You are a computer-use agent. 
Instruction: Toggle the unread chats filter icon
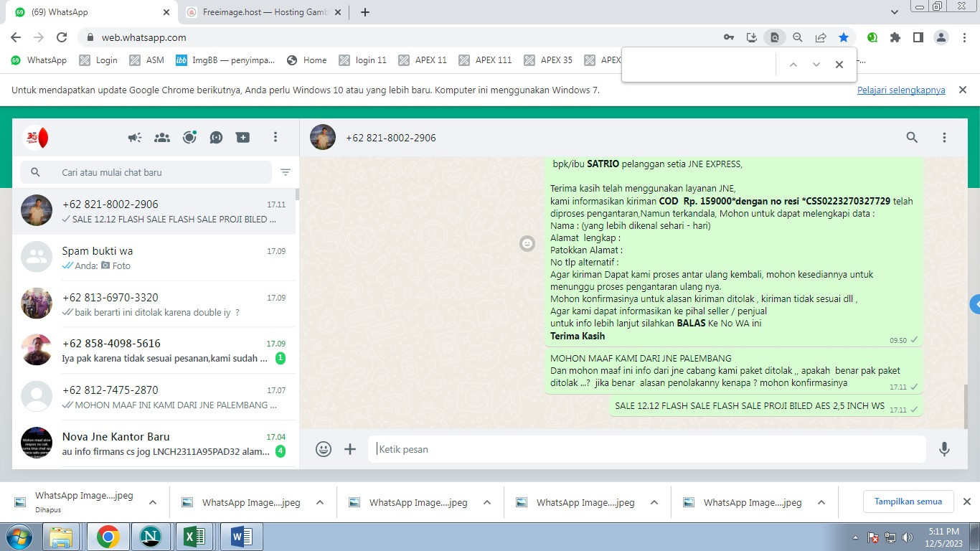pos(286,172)
